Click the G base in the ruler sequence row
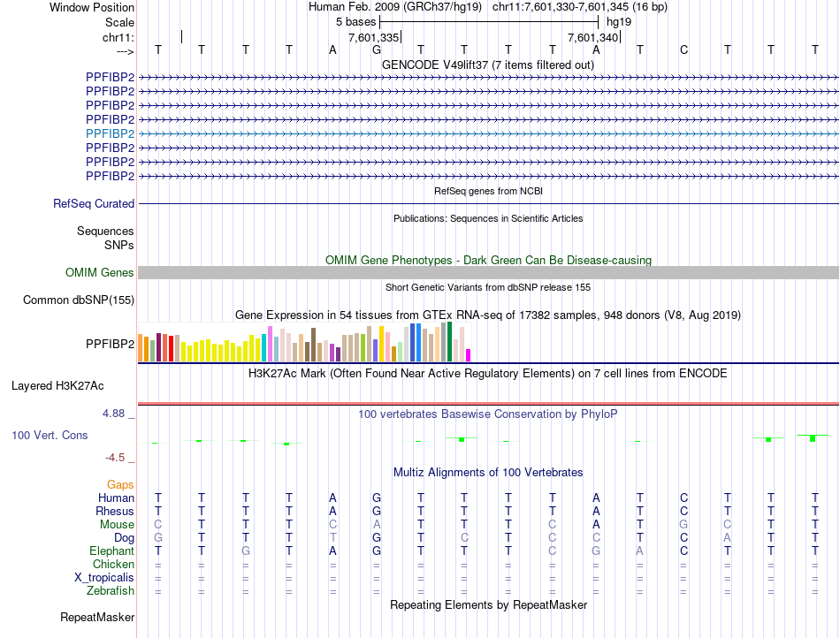Image resolution: width=840 pixels, height=638 pixels. [x=377, y=49]
